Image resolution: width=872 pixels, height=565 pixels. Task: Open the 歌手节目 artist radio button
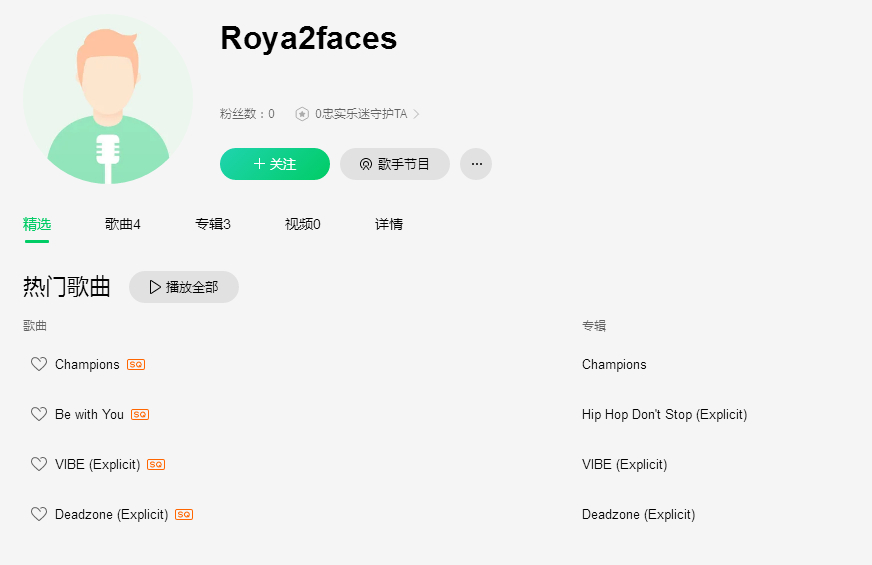coord(395,164)
